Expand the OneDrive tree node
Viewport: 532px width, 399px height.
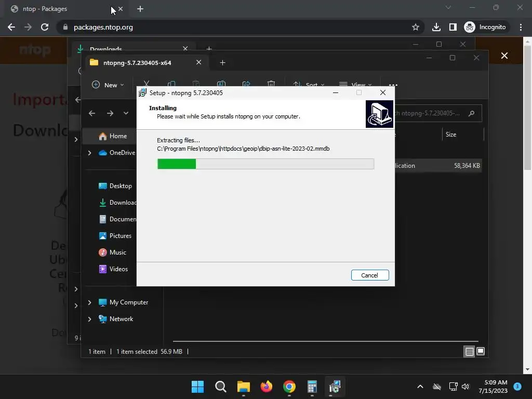(x=89, y=153)
